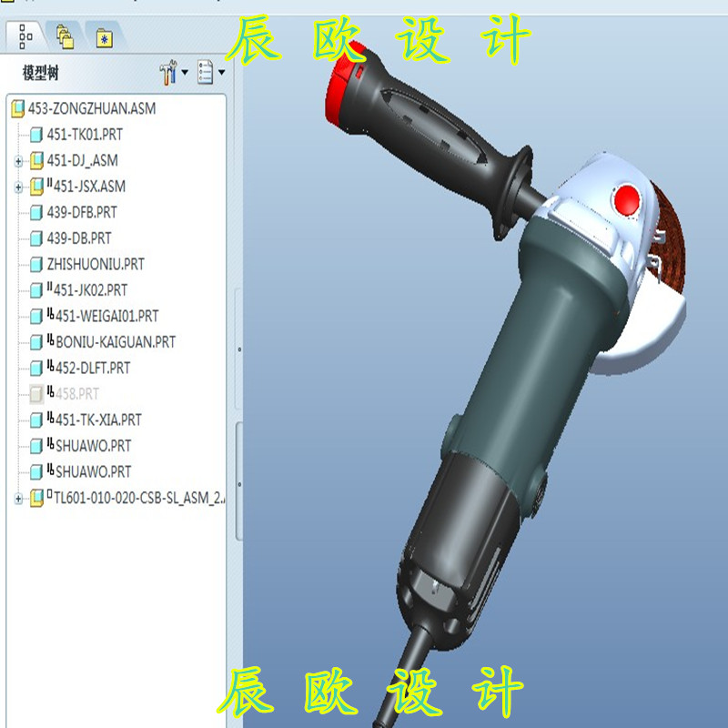Screen dimensions: 728x728
Task: Switch to the Model Tree tab
Action: pyautogui.click(x=25, y=36)
